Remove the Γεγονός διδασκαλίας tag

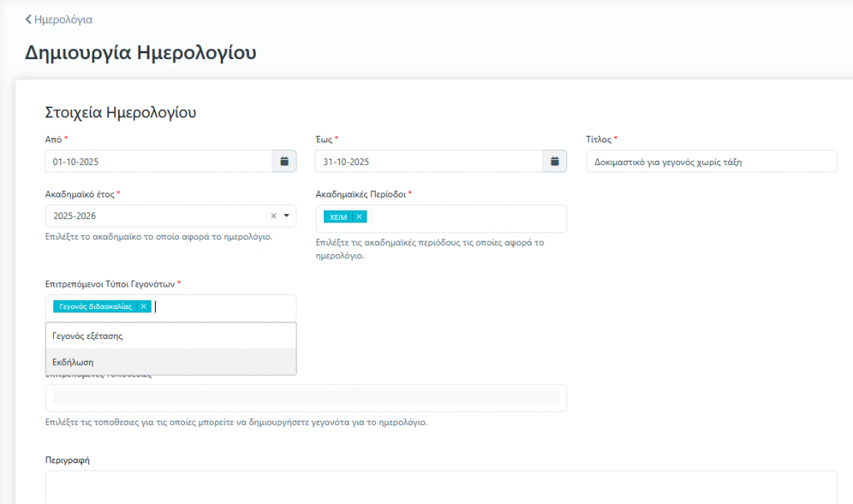pyautogui.click(x=143, y=307)
